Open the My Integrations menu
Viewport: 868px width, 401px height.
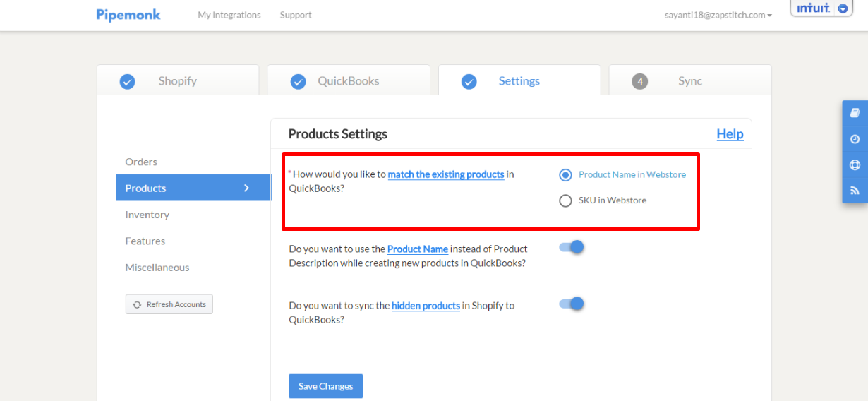(x=229, y=15)
